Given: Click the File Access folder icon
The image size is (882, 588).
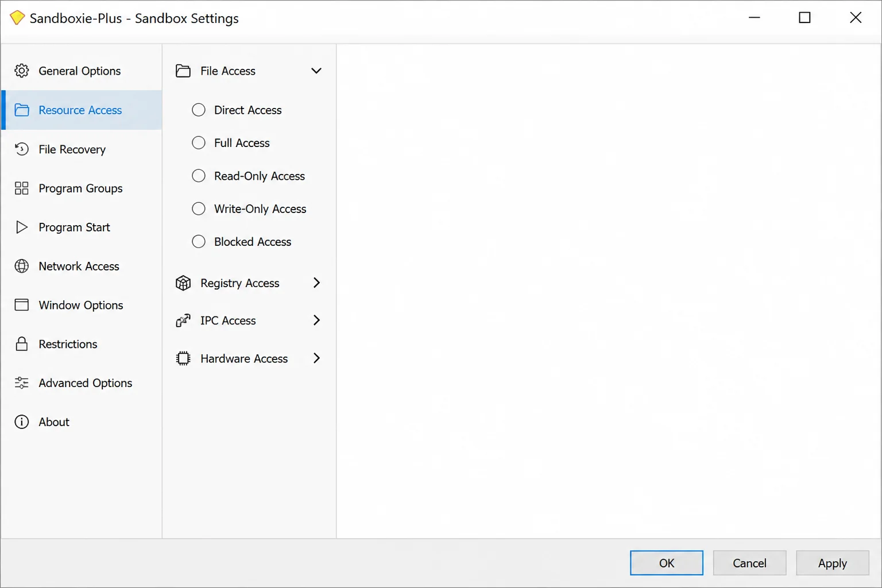Looking at the screenshot, I should 183,71.
